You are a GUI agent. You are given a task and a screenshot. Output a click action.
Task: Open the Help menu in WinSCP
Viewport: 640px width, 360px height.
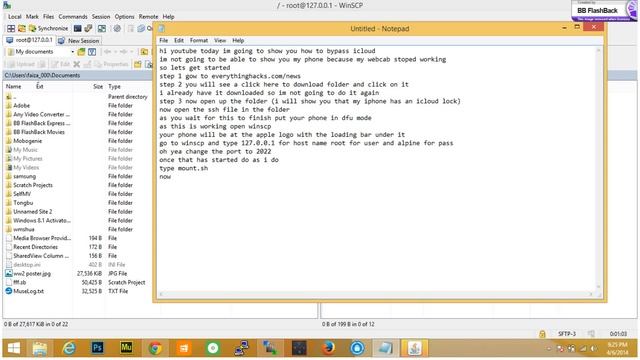point(169,17)
